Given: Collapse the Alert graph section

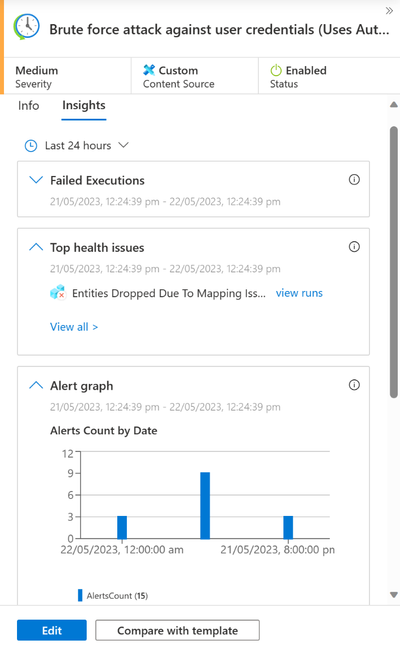Looking at the screenshot, I should coord(36,385).
